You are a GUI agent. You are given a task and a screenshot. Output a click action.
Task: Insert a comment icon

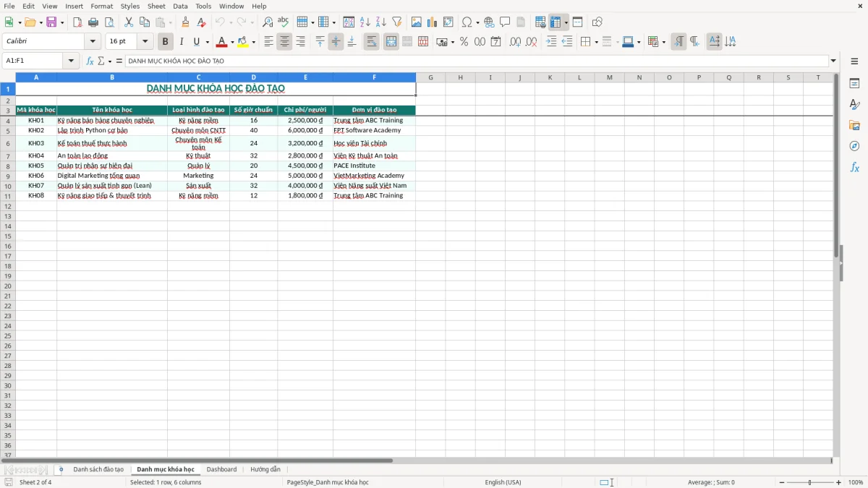505,22
